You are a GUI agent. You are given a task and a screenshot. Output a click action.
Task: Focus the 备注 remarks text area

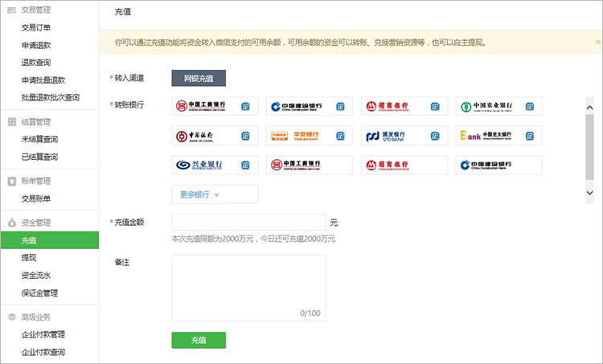248,288
